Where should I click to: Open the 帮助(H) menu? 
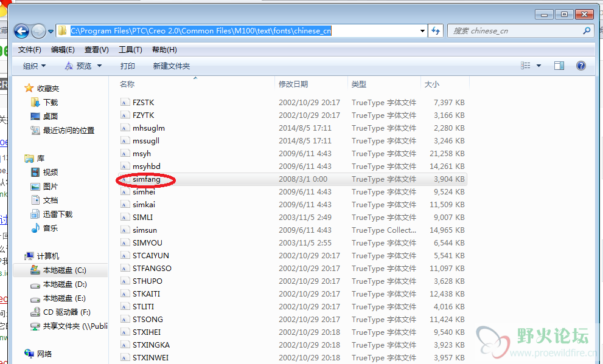click(x=164, y=50)
